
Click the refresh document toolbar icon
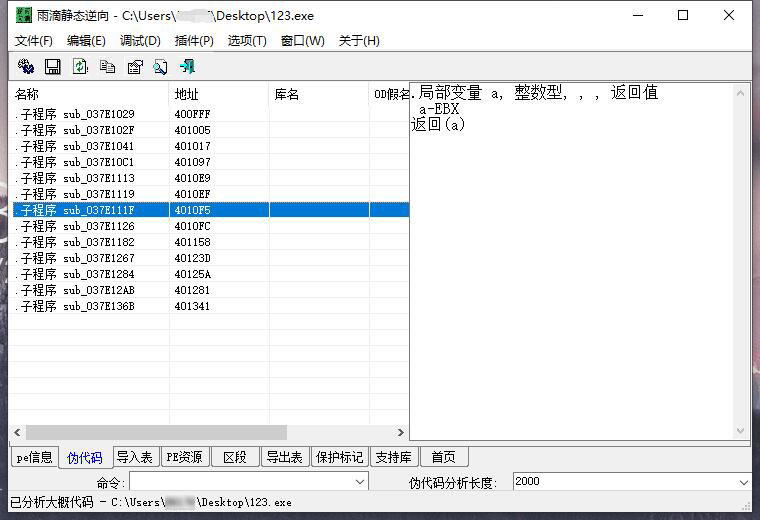click(80, 67)
